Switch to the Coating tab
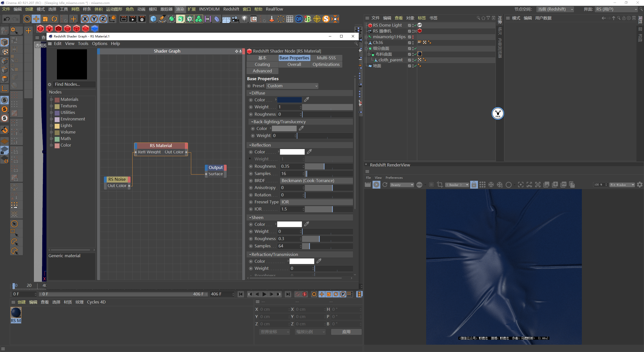The image size is (644, 352). pyautogui.click(x=262, y=65)
